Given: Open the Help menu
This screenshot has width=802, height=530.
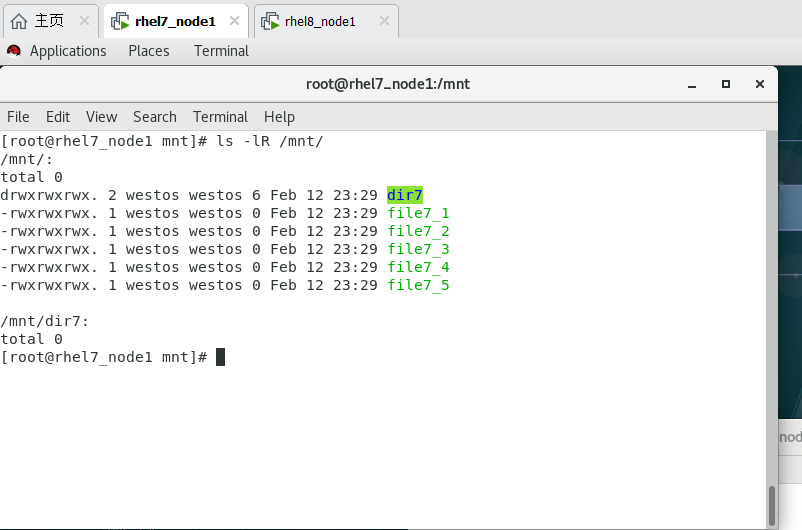Looking at the screenshot, I should point(279,117).
